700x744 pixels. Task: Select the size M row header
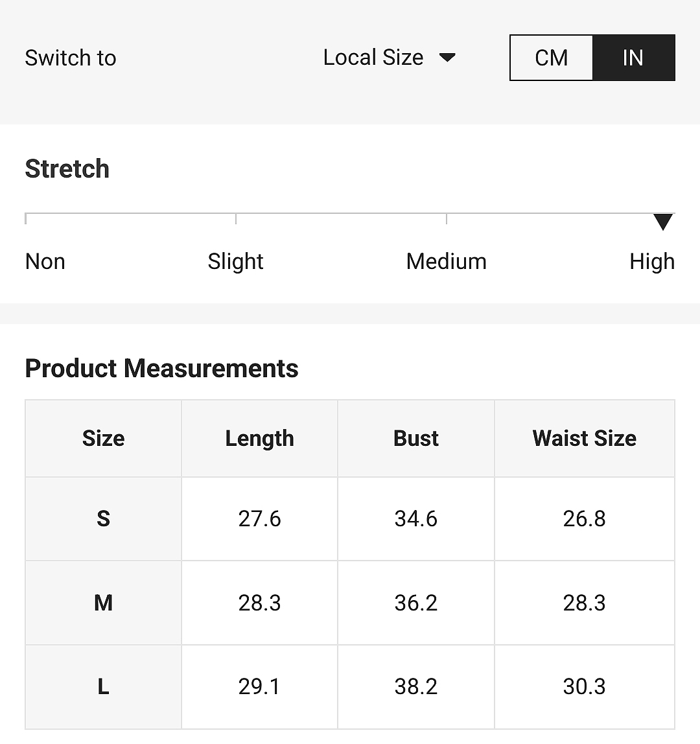tap(104, 603)
